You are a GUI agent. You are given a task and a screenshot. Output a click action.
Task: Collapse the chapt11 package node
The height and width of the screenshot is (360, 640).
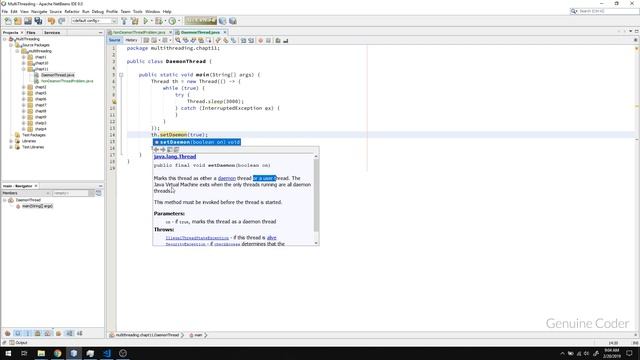(24, 69)
